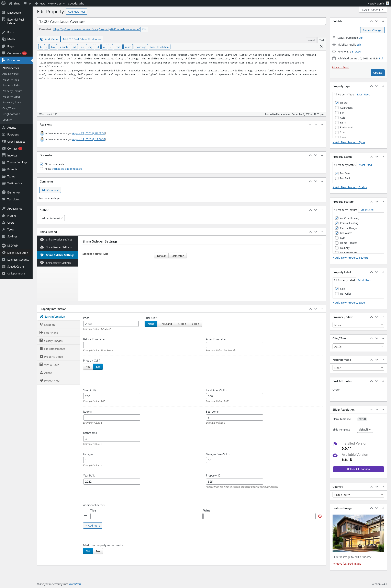Click the Elementor icon in sidebar menu
Image resolution: width=391 pixels, height=588 pixels.
(x=3, y=192)
